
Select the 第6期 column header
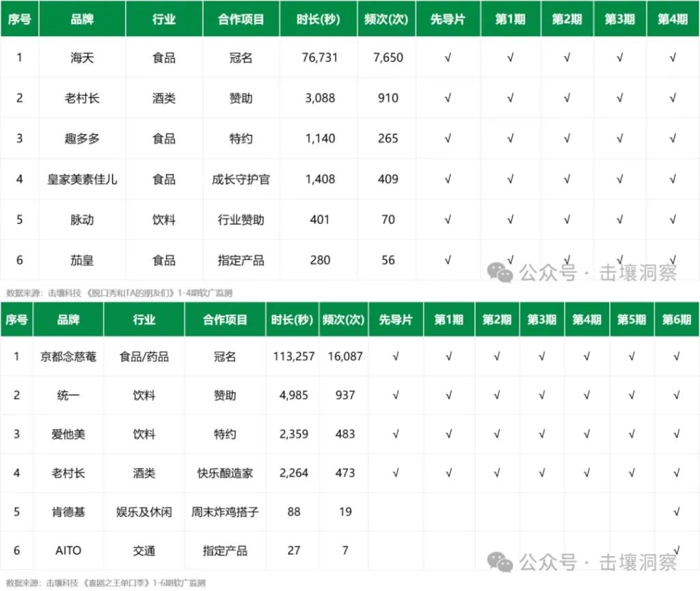(x=676, y=319)
